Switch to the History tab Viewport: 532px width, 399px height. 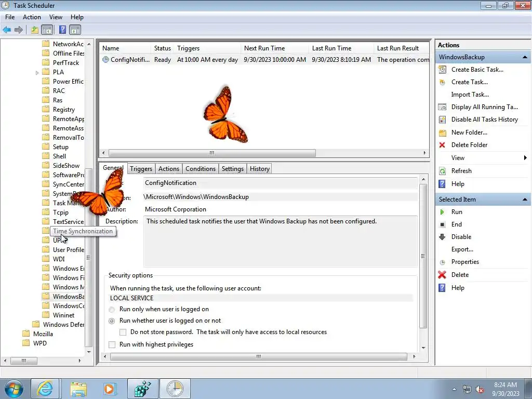tap(260, 169)
